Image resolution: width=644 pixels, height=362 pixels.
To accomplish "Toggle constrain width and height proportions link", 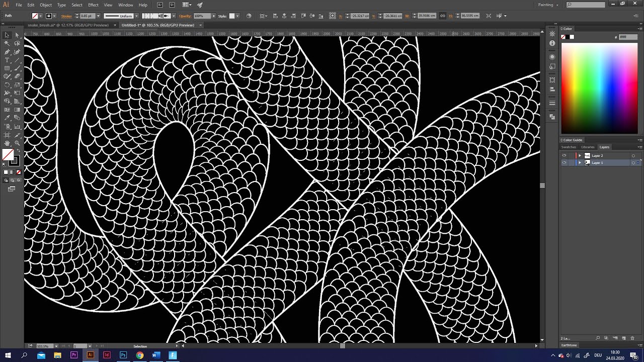I will point(443,16).
